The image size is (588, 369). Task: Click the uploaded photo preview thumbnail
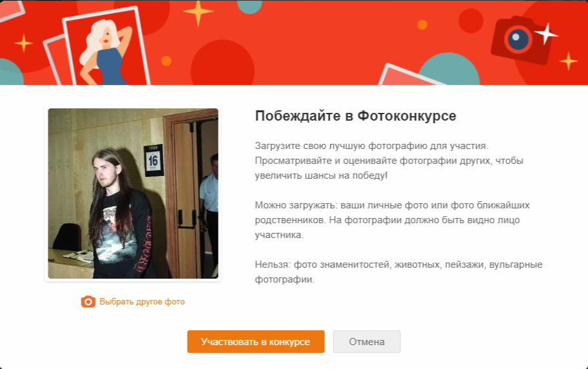[133, 194]
